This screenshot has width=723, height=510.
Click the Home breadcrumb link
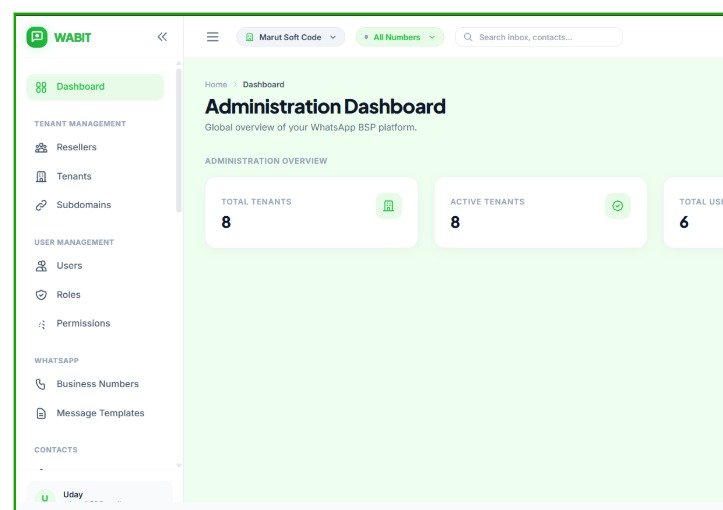(x=216, y=85)
